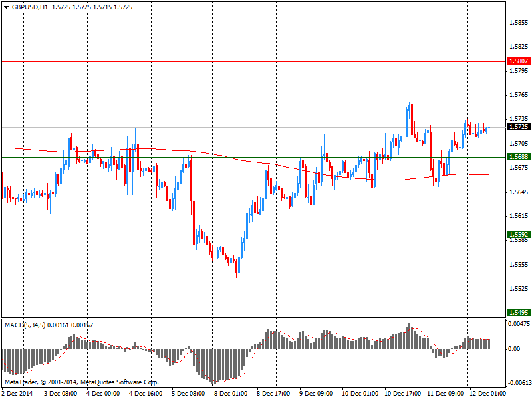Screen dimensions: 532x399
Task: Click the 8 Dec 01:00 time label
Action: point(231,394)
